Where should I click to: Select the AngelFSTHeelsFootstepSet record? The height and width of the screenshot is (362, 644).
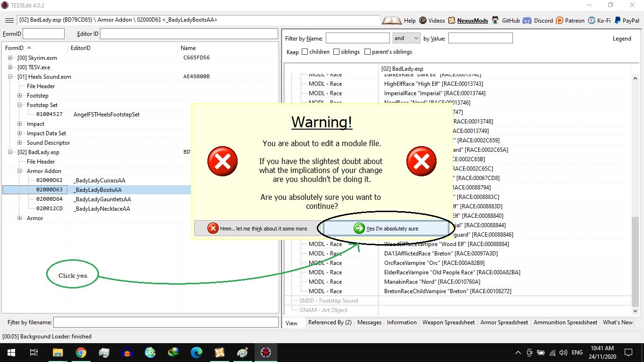(107, 114)
